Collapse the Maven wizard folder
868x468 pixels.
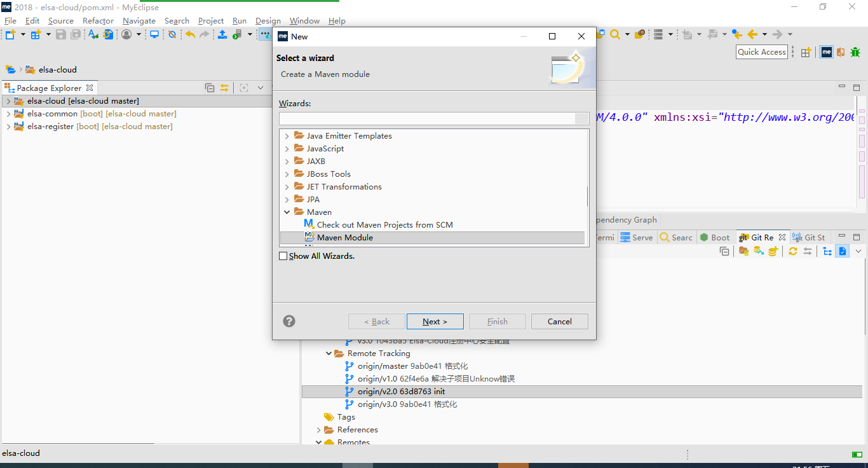click(287, 212)
